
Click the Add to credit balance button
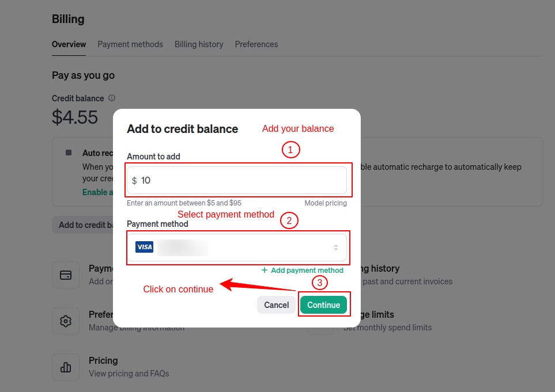click(x=84, y=225)
